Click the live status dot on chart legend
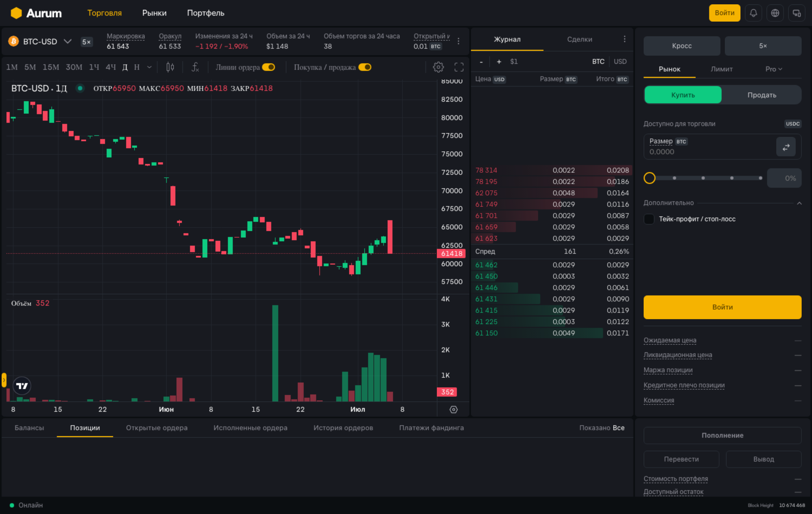The width and height of the screenshot is (812, 514). click(x=80, y=88)
